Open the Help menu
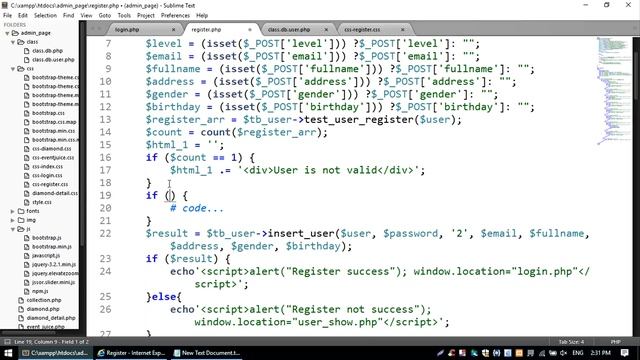 202,16
